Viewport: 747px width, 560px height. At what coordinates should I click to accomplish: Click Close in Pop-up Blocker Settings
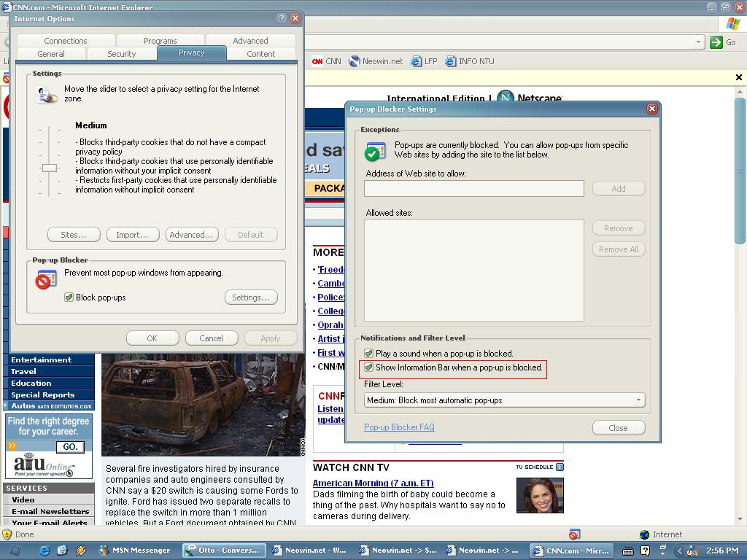pyautogui.click(x=619, y=427)
